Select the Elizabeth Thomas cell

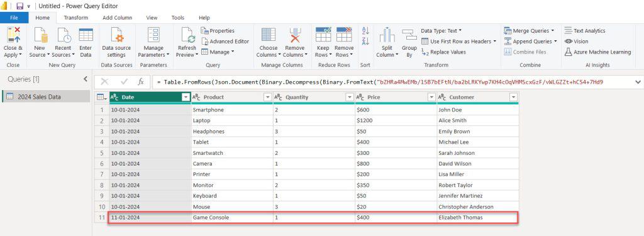[478, 218]
